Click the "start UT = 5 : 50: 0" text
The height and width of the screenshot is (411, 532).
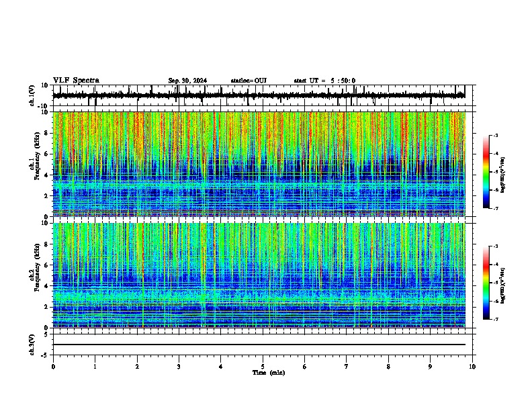coord(324,81)
